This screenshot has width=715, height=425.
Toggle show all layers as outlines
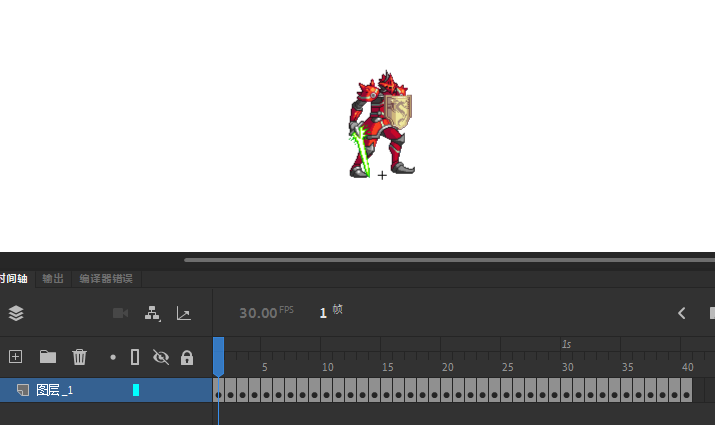[x=135, y=357]
